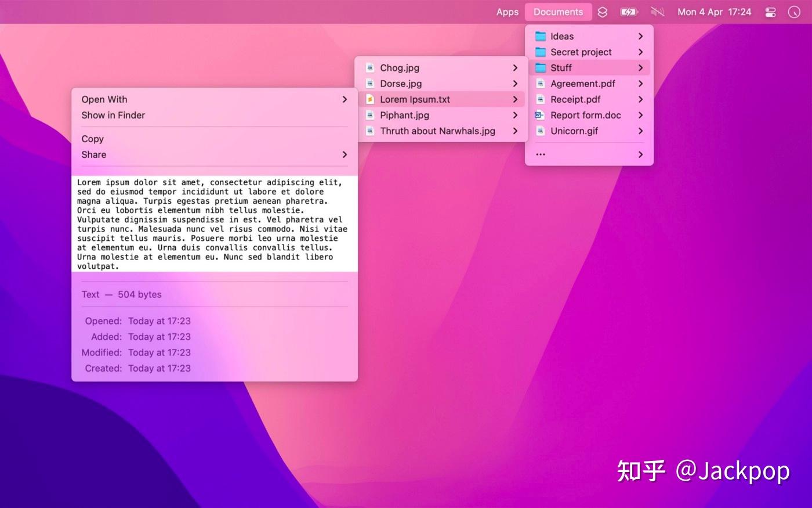Expand the Unicorn.gif submenu chevron

coord(640,131)
